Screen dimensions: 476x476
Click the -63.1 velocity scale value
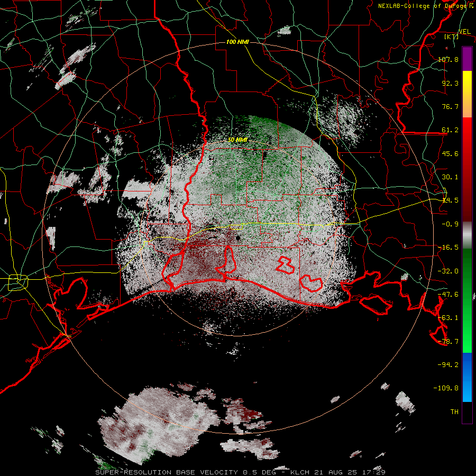[x=448, y=318]
